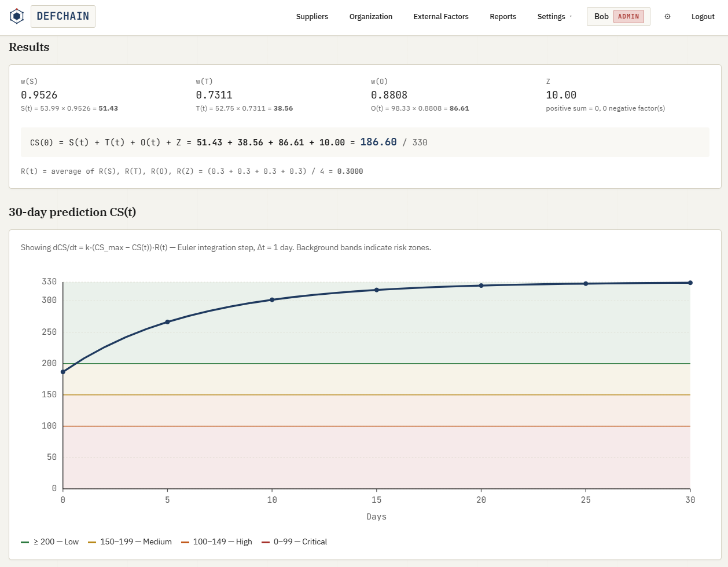Navigate to Reports

click(503, 17)
